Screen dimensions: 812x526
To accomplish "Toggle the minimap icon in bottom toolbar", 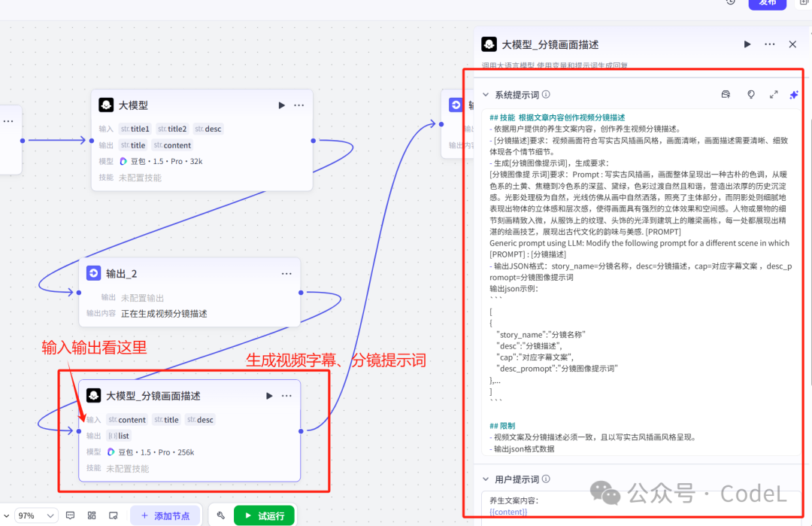I will [114, 515].
